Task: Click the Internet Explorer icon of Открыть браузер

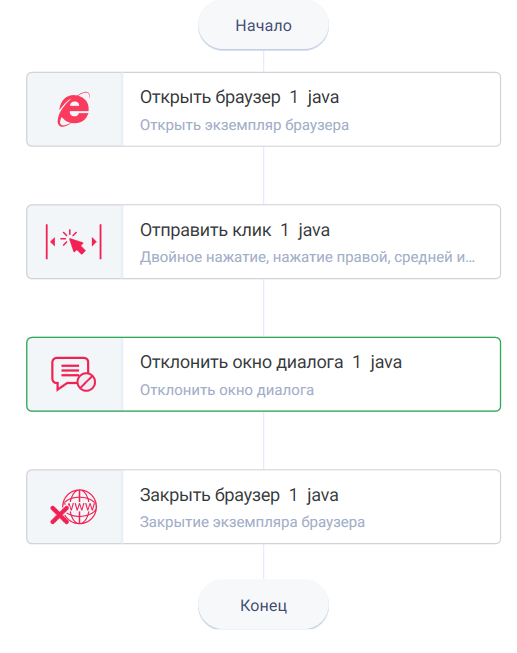Action: tap(74, 110)
